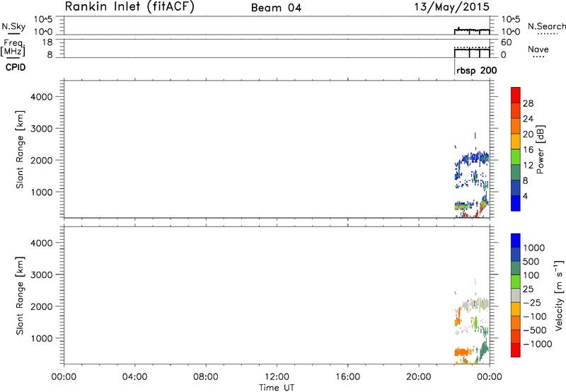This screenshot has height=392, width=566.
Task: Click the "12:00" time tick label
Action: coord(277,377)
